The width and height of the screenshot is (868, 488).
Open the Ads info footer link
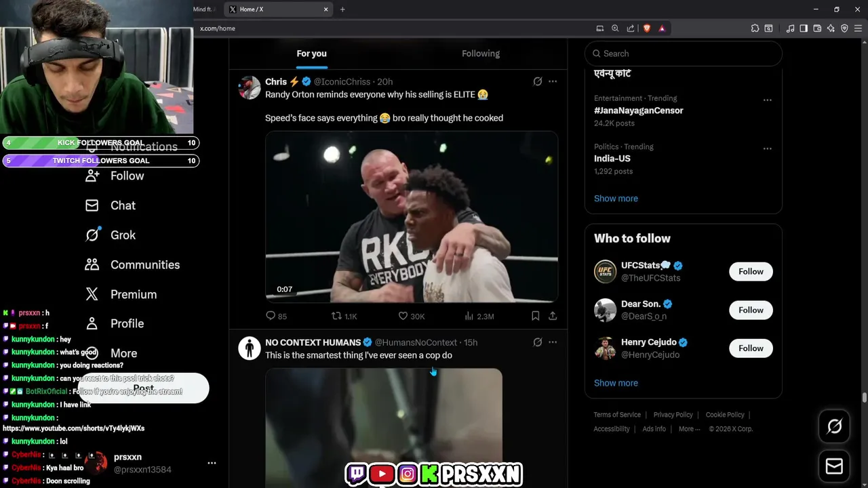pos(654,429)
